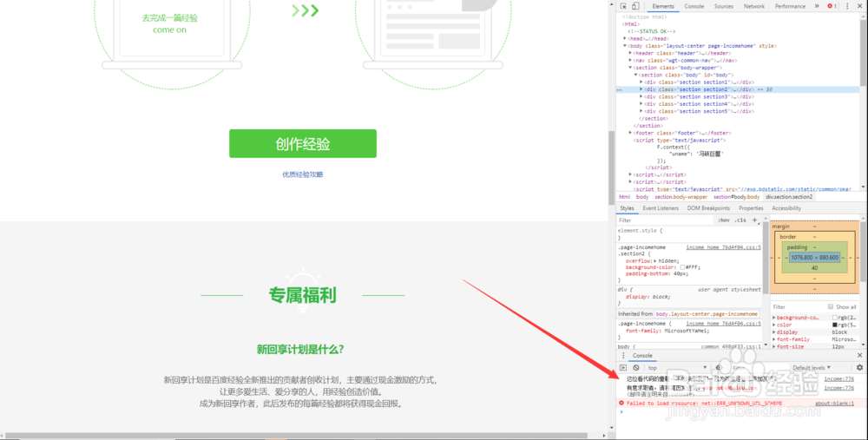Click the body.layout-center.page-incomehome inherited link
The width and height of the screenshot is (868, 440).
click(707, 314)
